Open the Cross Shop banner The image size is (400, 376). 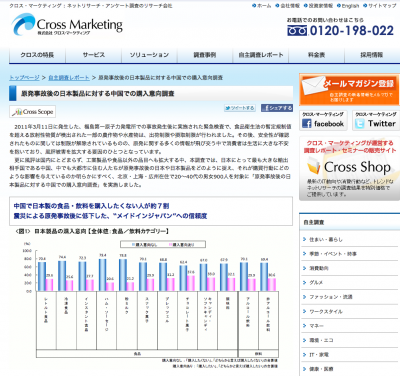tap(349, 169)
